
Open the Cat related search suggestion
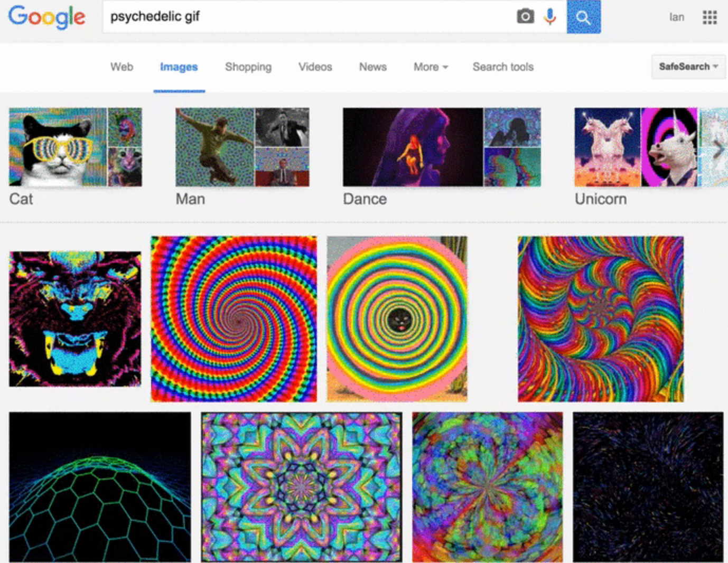(x=21, y=199)
